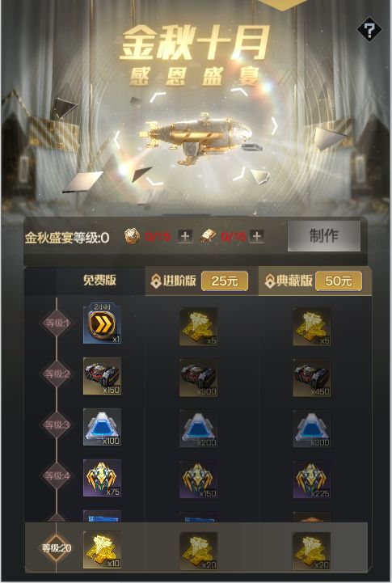Image resolution: width=392 pixels, height=583 pixels.
Task: Select level 20 free gold fragment x10
Action: tap(102, 550)
